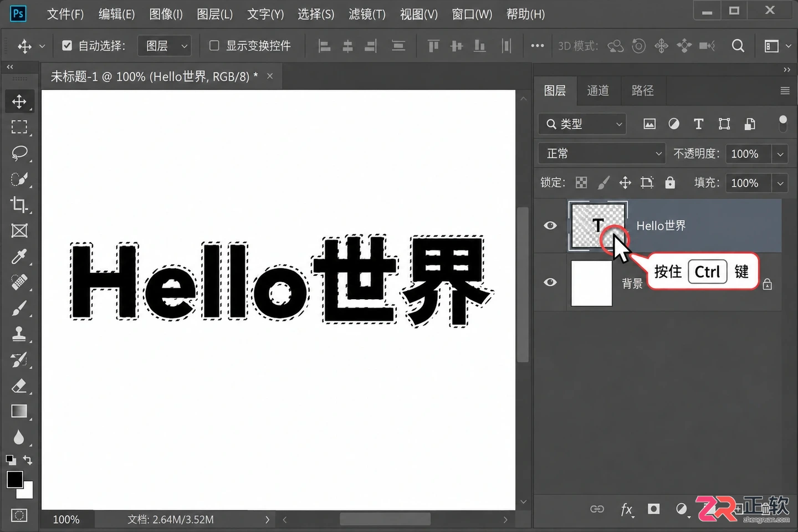The height and width of the screenshot is (532, 798).
Task: Click the Hello世界 layer thumbnail
Action: [x=598, y=226]
